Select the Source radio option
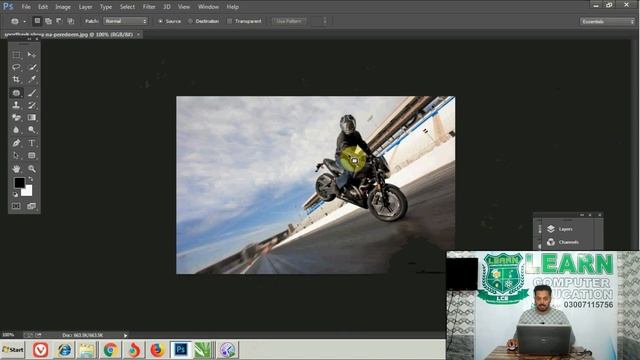The width and height of the screenshot is (640, 360). 160,21
